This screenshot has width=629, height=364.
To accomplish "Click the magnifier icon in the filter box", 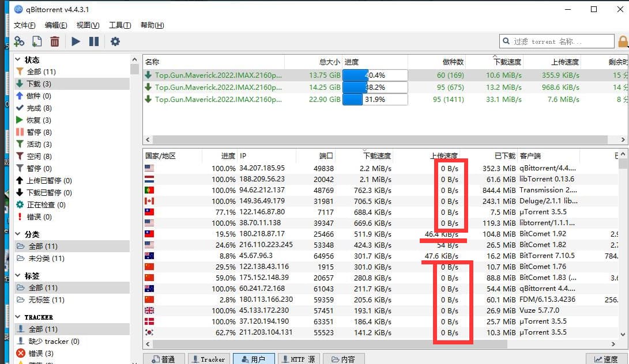I will 506,41.
